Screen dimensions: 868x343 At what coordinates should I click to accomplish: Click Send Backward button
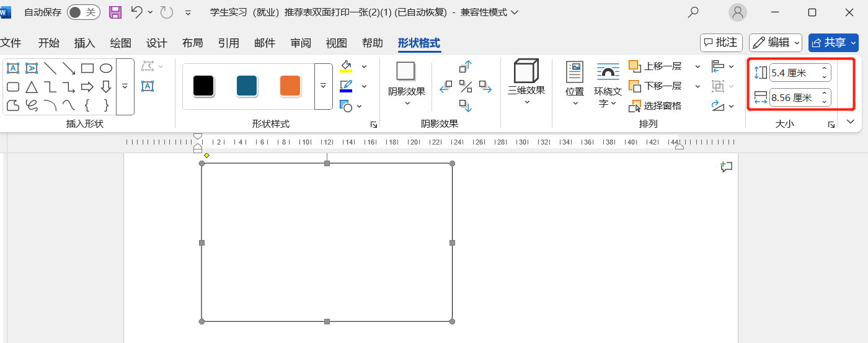[655, 86]
